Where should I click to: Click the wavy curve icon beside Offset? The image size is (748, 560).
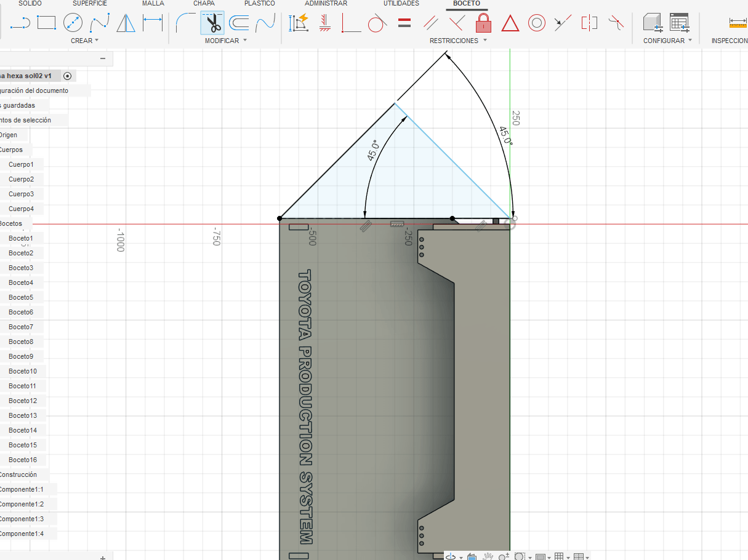265,24
